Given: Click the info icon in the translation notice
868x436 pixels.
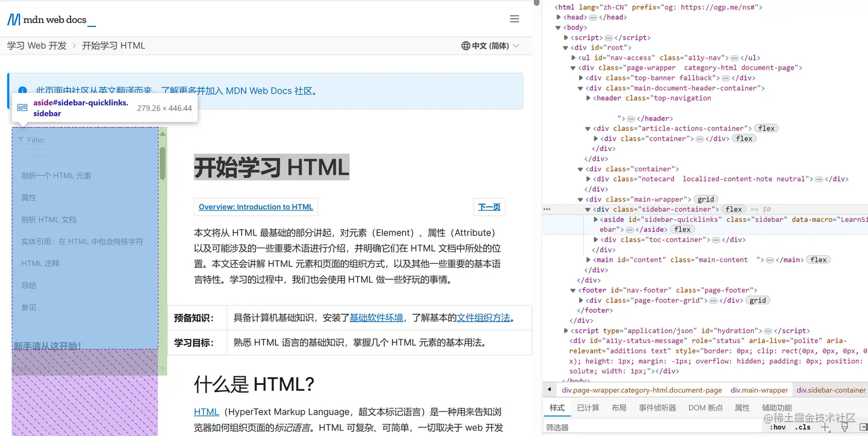Looking at the screenshot, I should point(22,91).
